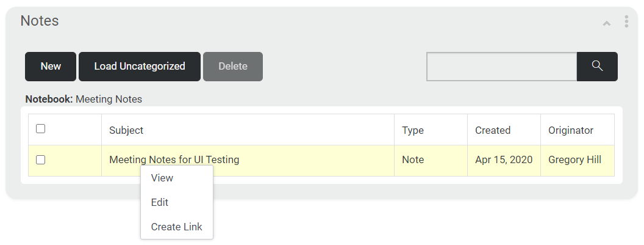Image resolution: width=644 pixels, height=245 pixels.
Task: Click the greyed-out Delete button
Action: point(233,67)
